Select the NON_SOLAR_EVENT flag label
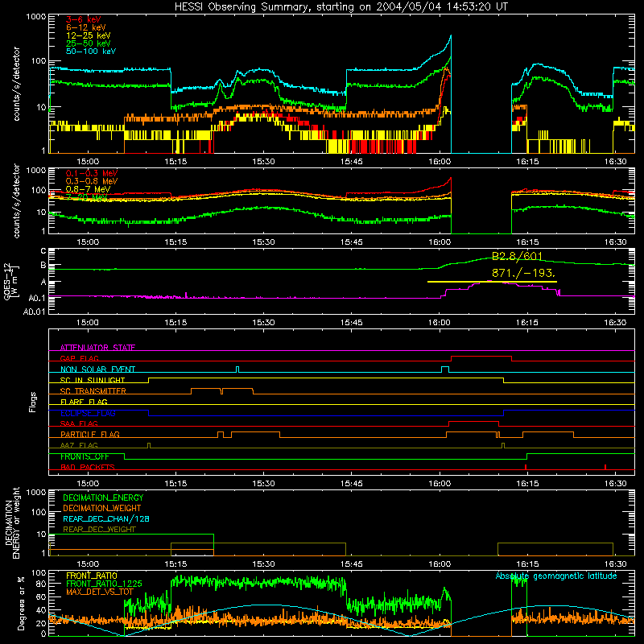 click(97, 369)
